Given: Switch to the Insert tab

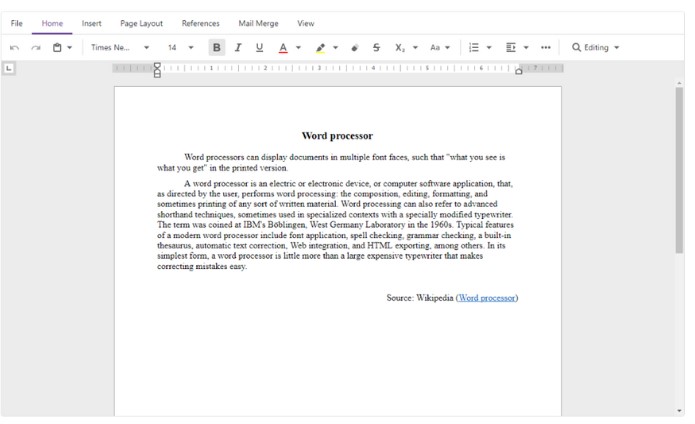Looking at the screenshot, I should (91, 23).
